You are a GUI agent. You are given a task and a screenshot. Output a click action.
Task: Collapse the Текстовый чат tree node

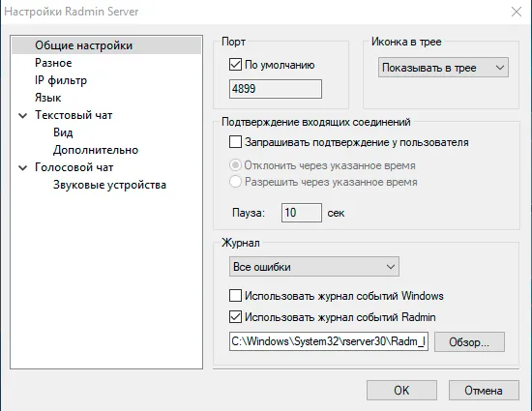point(23,116)
